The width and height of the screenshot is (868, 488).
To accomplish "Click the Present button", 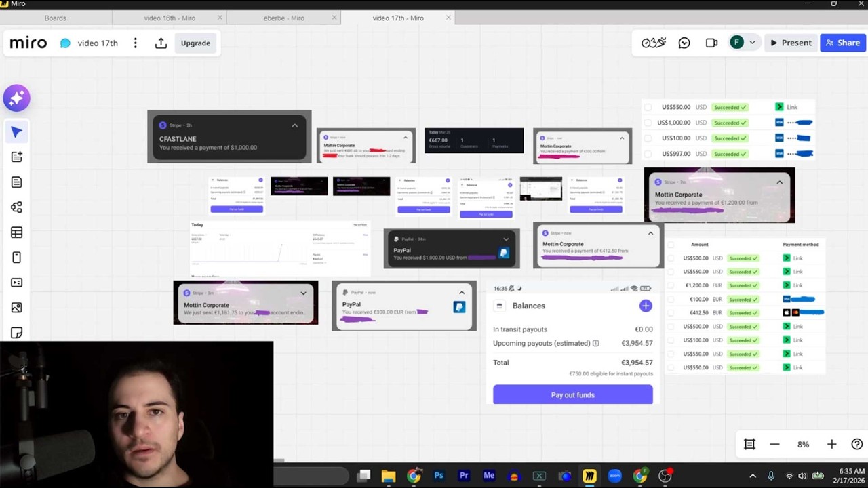I will pyautogui.click(x=790, y=43).
